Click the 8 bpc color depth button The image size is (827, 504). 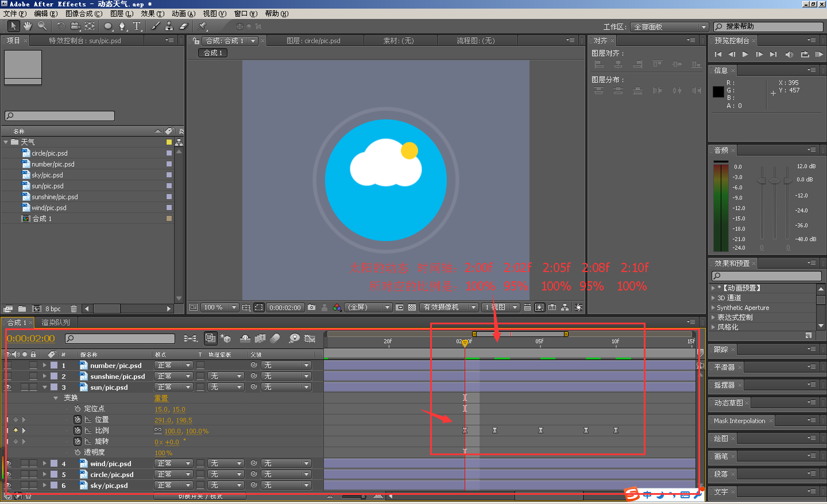53,309
